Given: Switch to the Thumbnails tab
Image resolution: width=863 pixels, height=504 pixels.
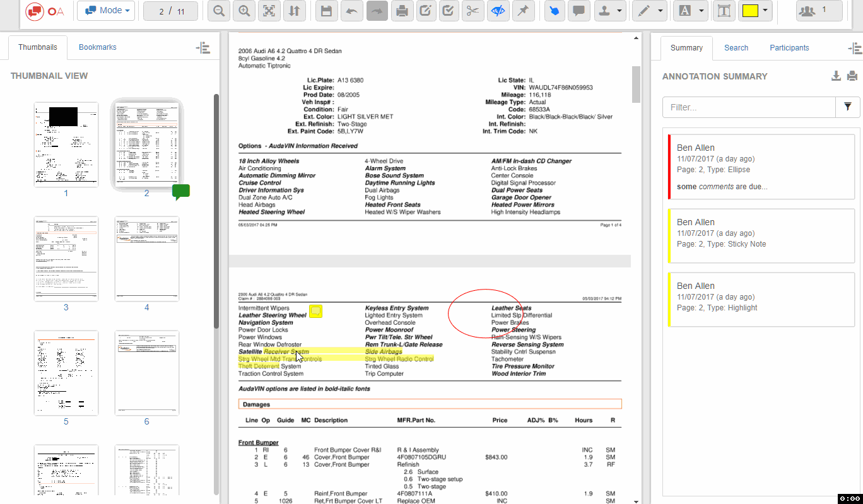Looking at the screenshot, I should point(38,47).
